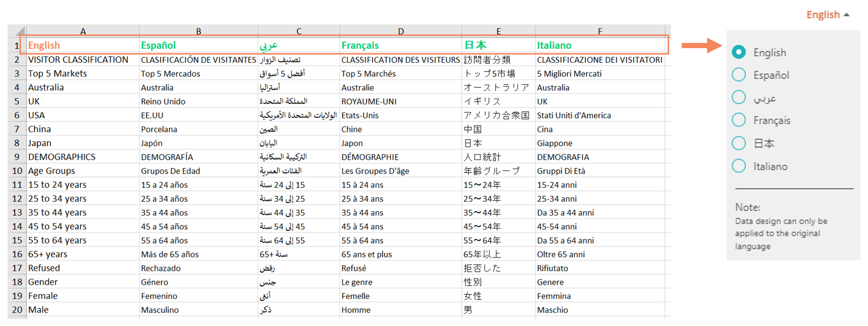Click the Gruppi Di Età cell
The image size is (868, 326).
point(600,171)
